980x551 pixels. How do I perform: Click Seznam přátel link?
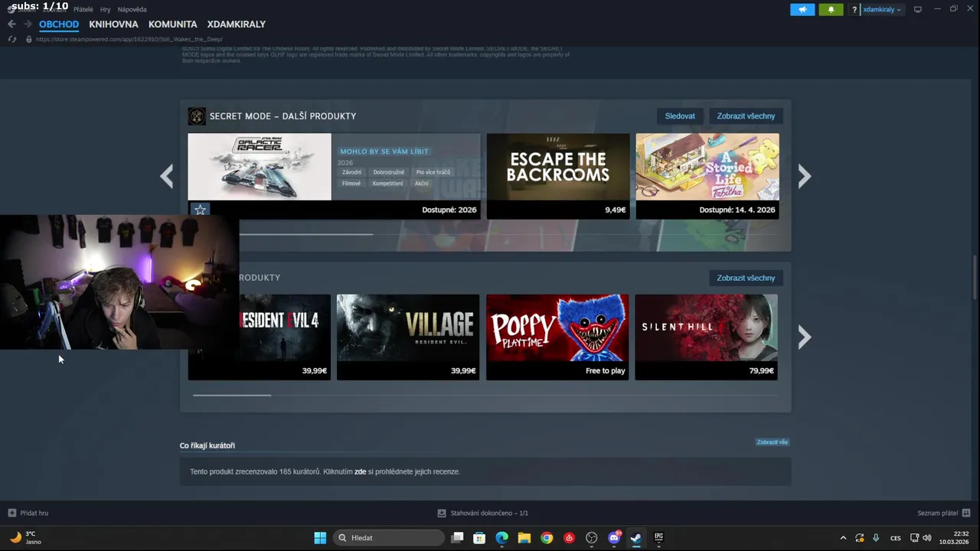click(937, 513)
